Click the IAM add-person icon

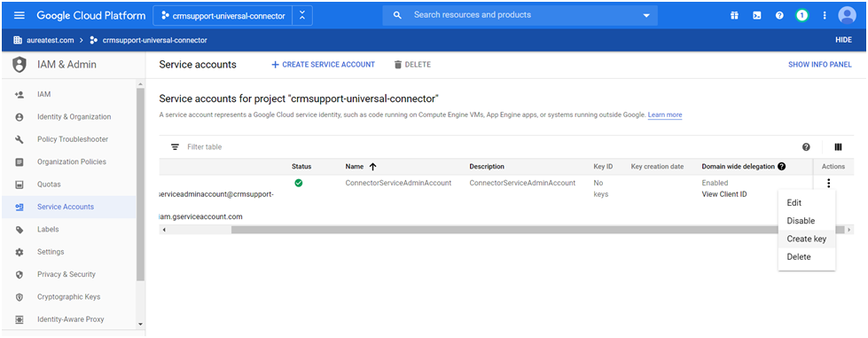click(x=20, y=95)
